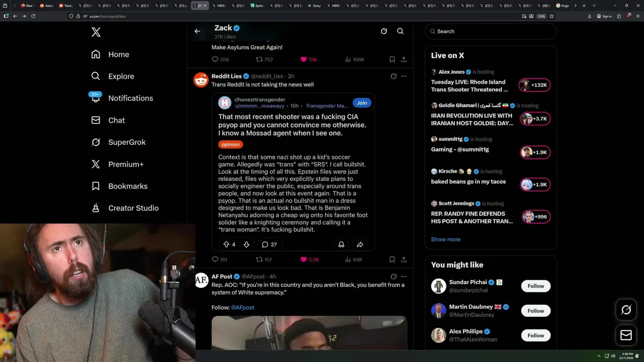
Task: Share the Make Asylums Great Again post
Action: tap(404, 59)
